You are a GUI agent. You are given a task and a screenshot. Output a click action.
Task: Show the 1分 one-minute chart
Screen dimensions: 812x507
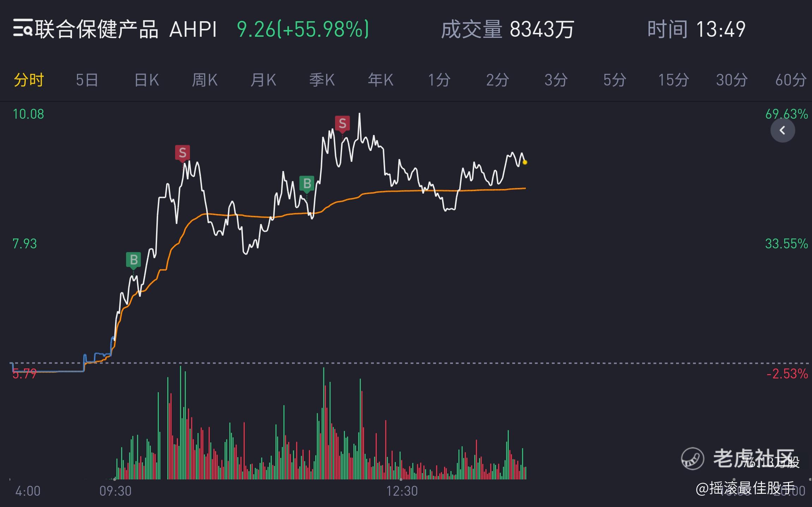(439, 80)
